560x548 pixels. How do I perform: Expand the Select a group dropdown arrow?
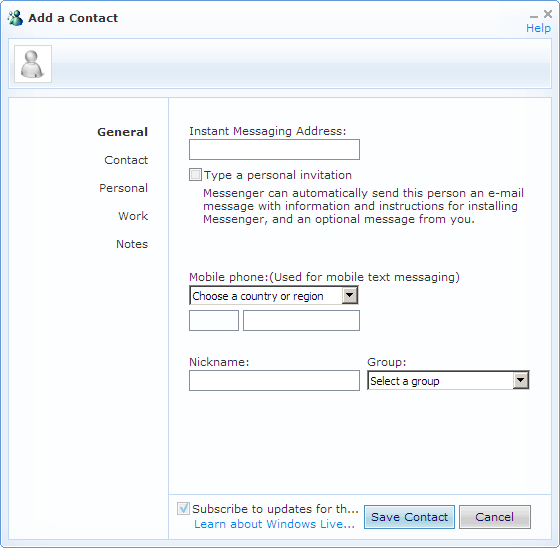click(x=521, y=380)
